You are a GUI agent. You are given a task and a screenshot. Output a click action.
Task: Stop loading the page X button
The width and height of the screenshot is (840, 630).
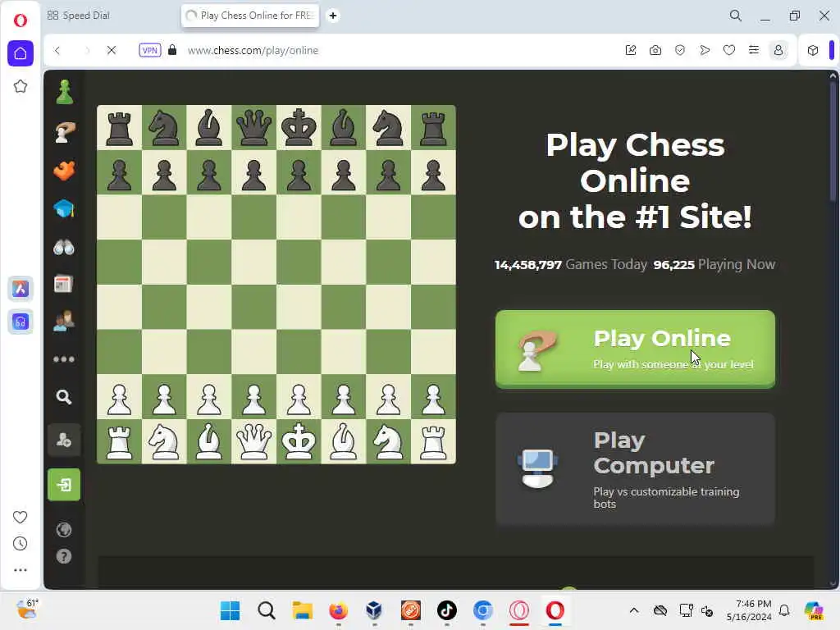click(x=112, y=50)
